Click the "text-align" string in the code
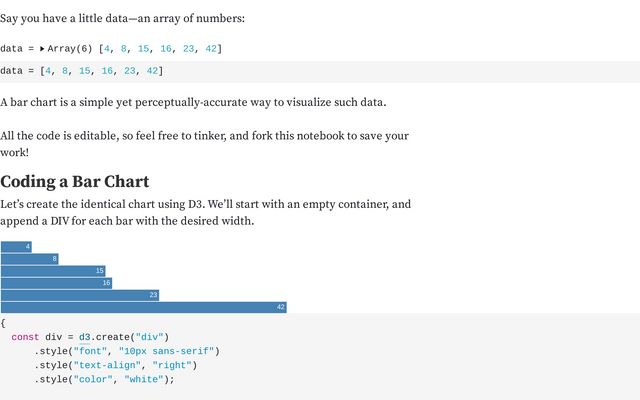 click(107, 365)
